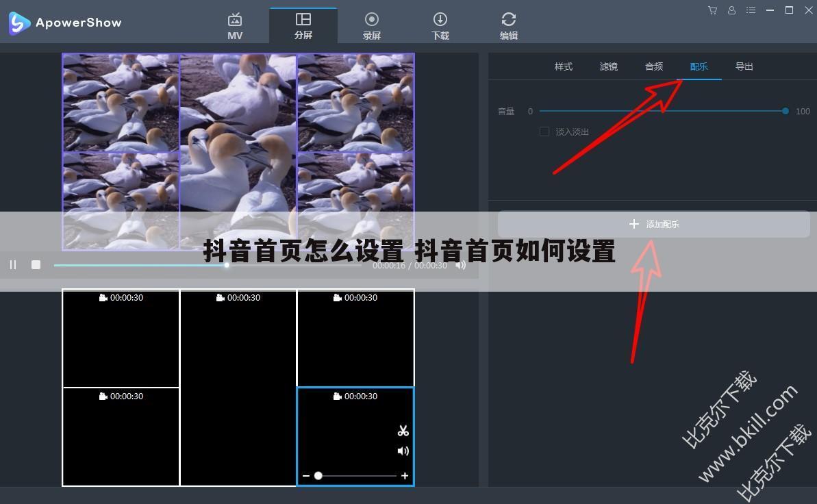Click the playback progress bar under the preview
The image size is (817, 504).
(x=171, y=265)
